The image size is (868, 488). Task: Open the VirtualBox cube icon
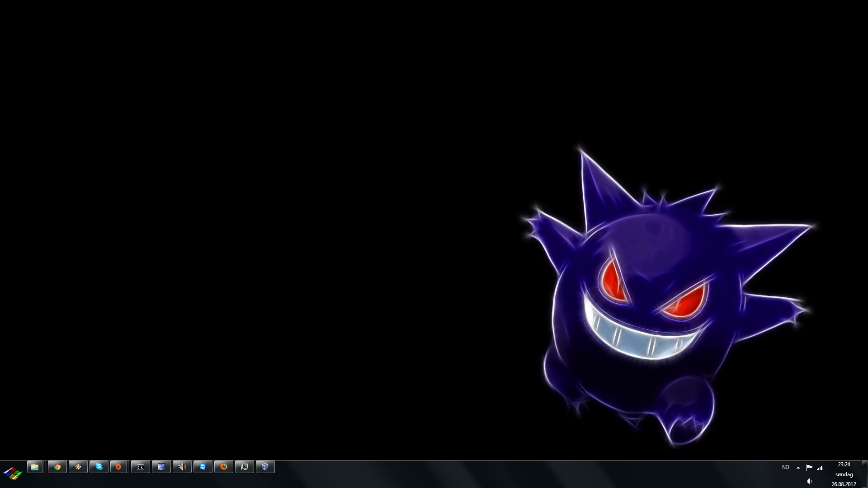[x=265, y=467]
